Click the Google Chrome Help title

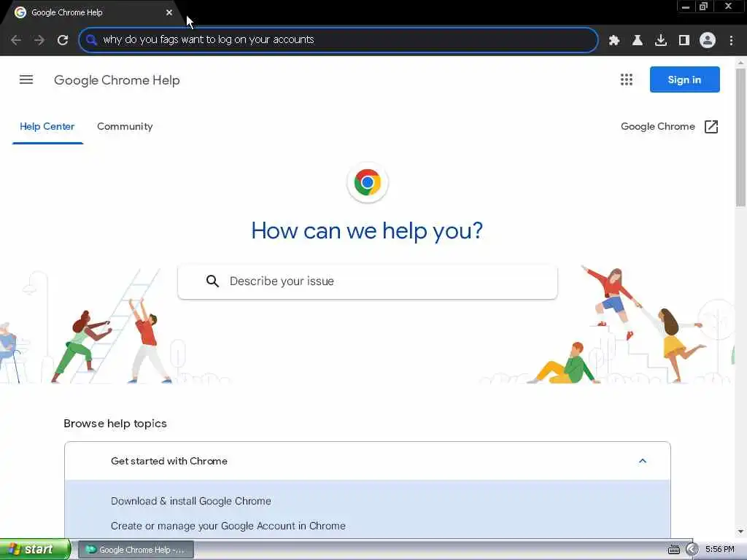117,80
